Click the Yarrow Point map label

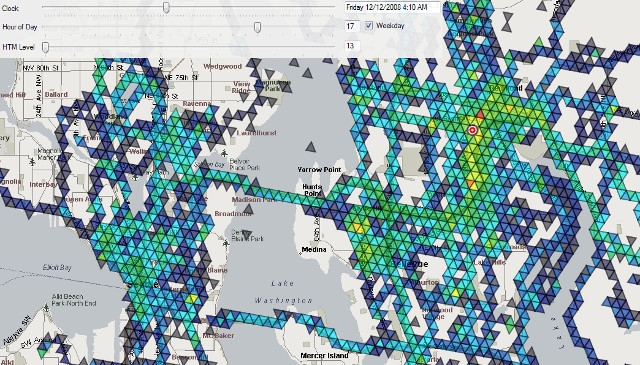click(319, 169)
